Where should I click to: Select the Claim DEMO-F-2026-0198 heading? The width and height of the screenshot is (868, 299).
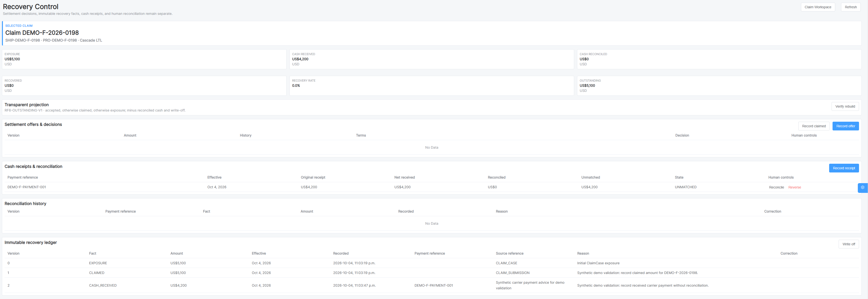(x=42, y=33)
